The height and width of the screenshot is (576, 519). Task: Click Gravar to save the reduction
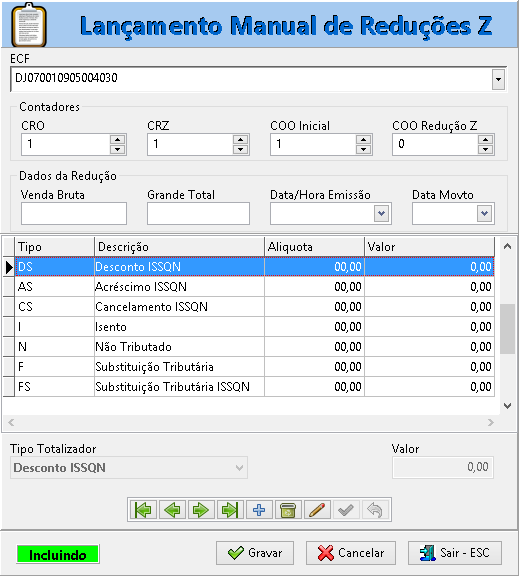(255, 553)
